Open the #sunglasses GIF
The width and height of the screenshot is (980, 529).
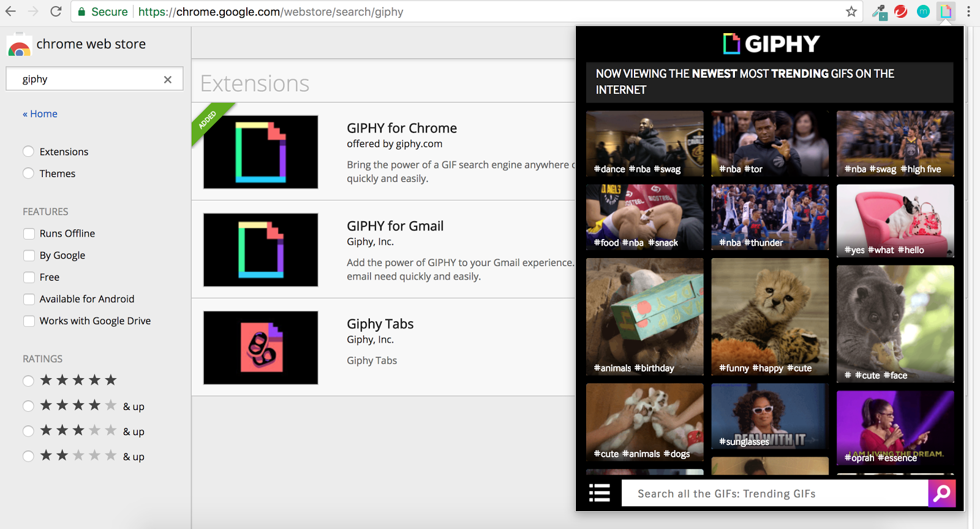pos(770,417)
